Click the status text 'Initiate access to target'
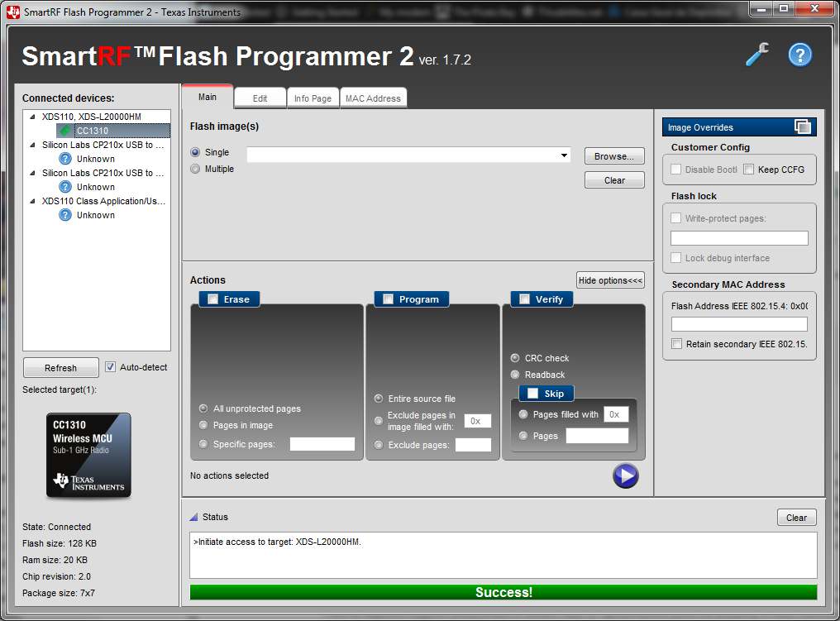Screen dimensions: 840x621 (x=277, y=542)
